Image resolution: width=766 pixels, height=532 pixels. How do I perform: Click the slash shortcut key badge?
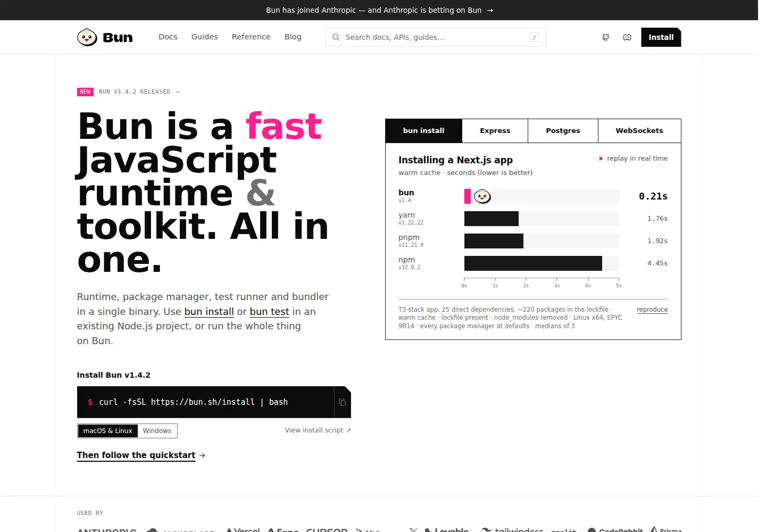click(x=535, y=37)
